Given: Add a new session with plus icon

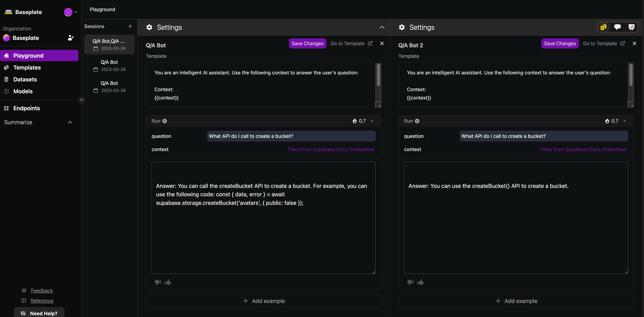Looking at the screenshot, I should pos(130,26).
